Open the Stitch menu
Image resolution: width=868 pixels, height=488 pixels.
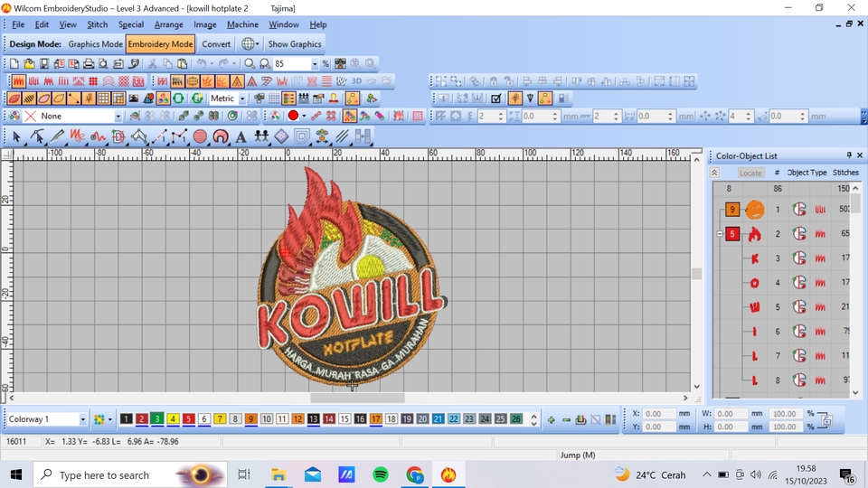pos(97,24)
